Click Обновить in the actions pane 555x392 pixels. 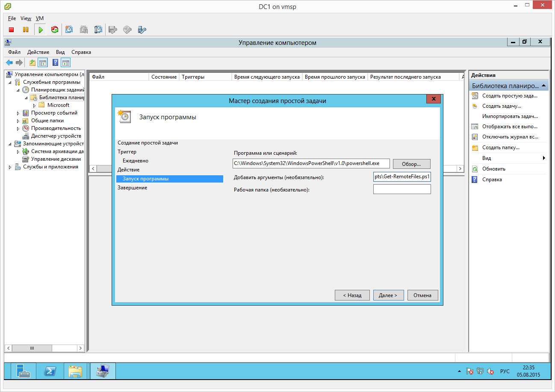(x=493, y=169)
